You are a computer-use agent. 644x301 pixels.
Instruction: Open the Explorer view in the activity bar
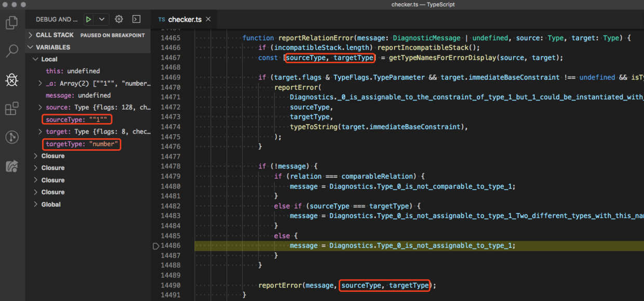coord(11,23)
